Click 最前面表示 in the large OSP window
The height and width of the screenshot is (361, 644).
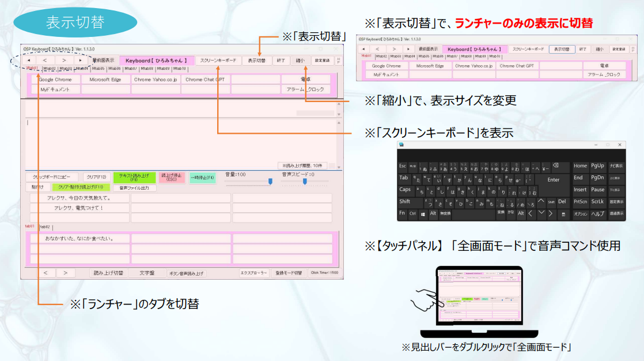click(x=103, y=61)
